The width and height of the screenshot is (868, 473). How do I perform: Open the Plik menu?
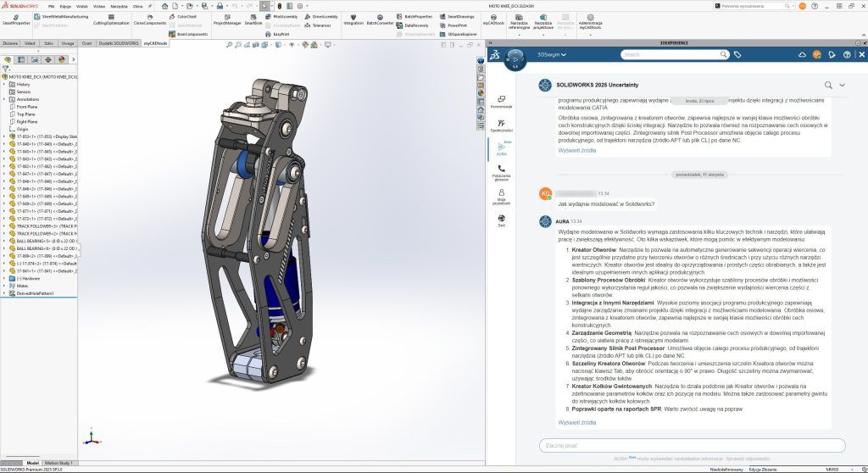52,6
